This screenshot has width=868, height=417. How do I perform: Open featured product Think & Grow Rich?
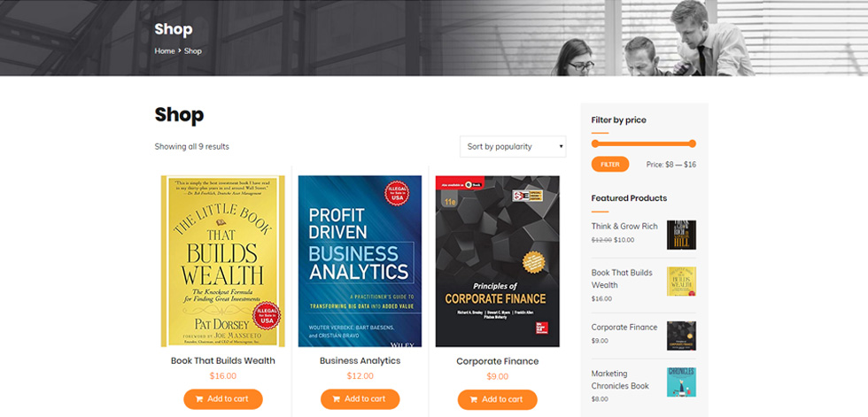(624, 226)
